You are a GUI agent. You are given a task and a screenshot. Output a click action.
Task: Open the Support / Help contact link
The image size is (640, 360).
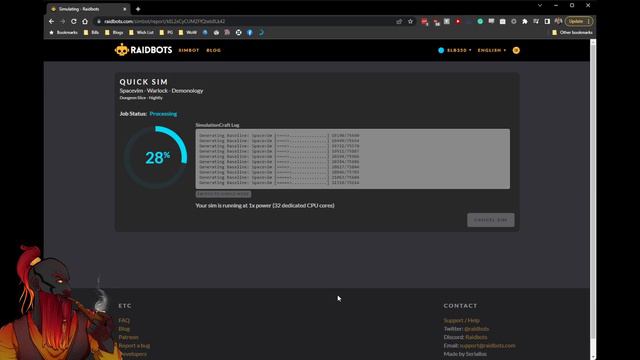pyautogui.click(x=462, y=320)
